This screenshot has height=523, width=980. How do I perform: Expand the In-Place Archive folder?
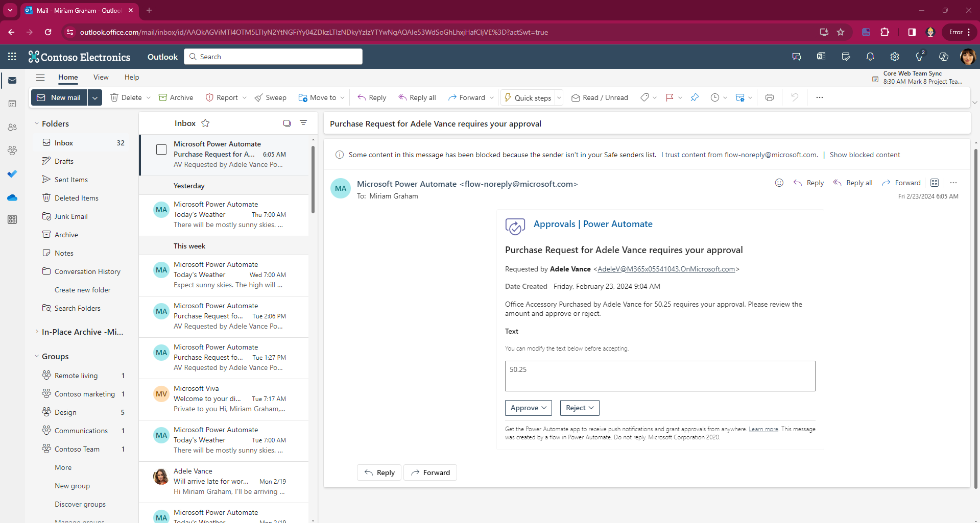[37, 332]
